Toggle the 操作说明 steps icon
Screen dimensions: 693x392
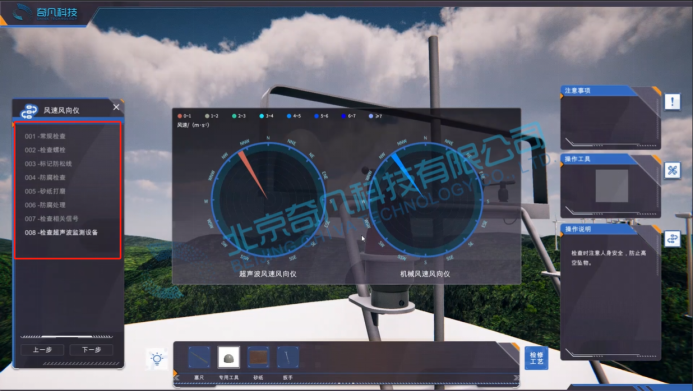pos(672,239)
